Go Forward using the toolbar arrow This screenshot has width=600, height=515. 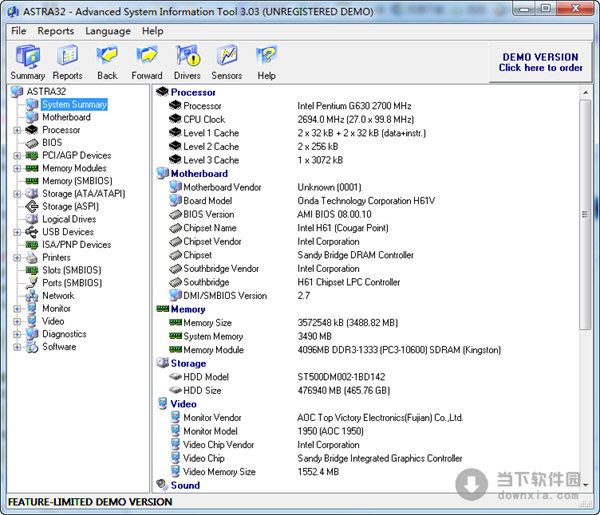click(x=147, y=62)
